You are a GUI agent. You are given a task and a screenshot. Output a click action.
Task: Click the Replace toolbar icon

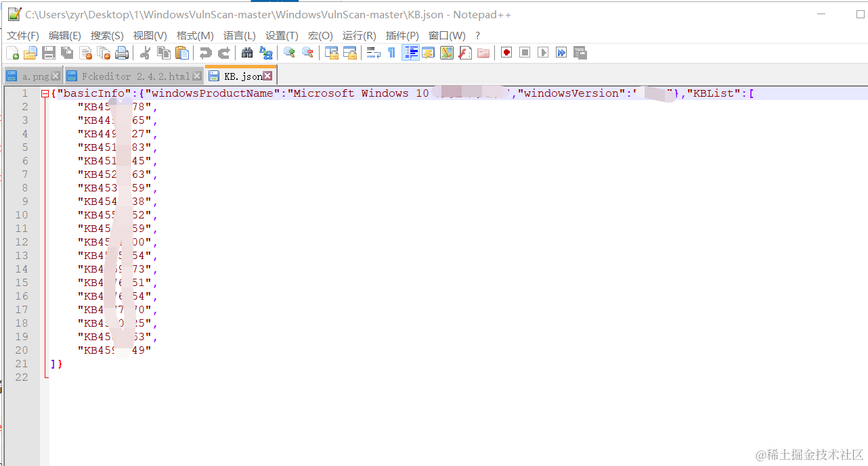coord(265,53)
